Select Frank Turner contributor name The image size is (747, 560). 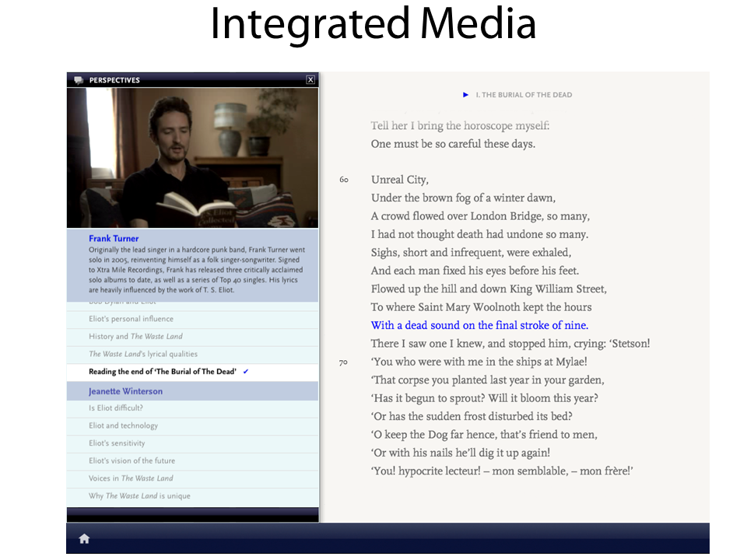pos(114,239)
